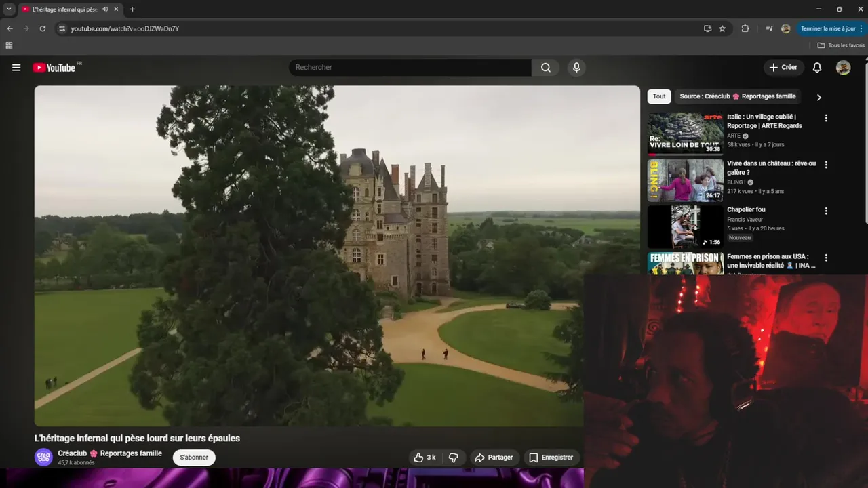Open options for Femmes en prison video

pos(826,258)
